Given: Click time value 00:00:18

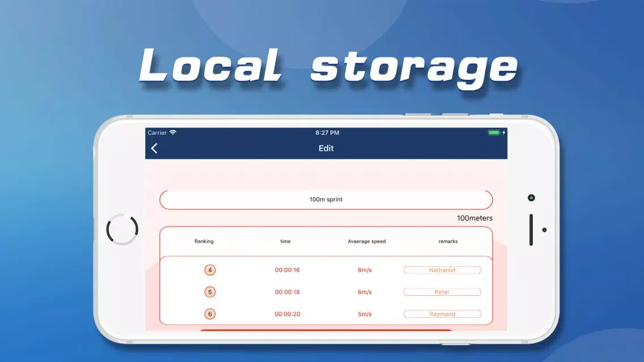Looking at the screenshot, I should [x=287, y=292].
